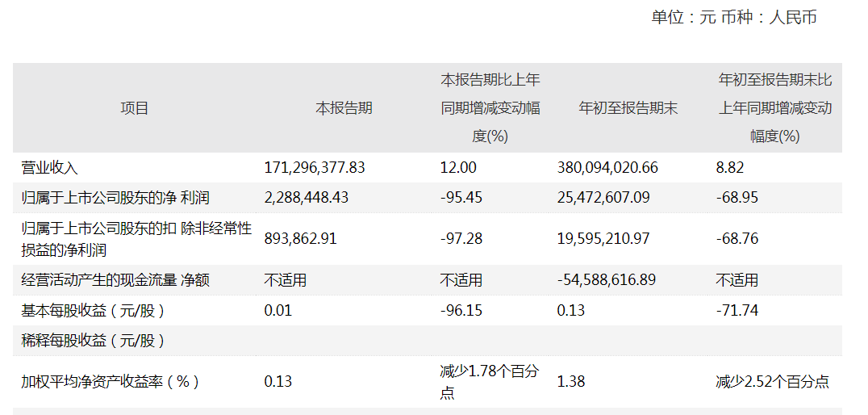Image resolution: width=868 pixels, height=415 pixels.
Task: Click the 项目 column header
Action: pos(135,108)
